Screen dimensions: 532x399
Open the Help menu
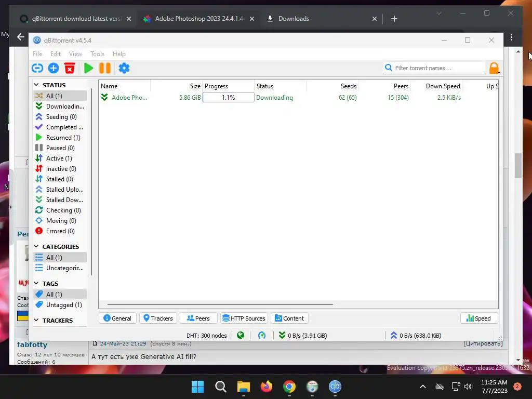tap(119, 54)
